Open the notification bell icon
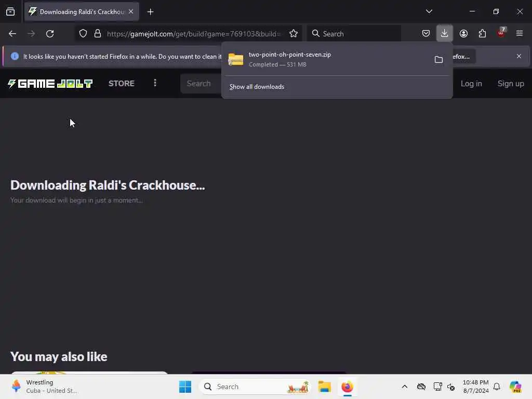The height and width of the screenshot is (399, 532). pos(496,387)
